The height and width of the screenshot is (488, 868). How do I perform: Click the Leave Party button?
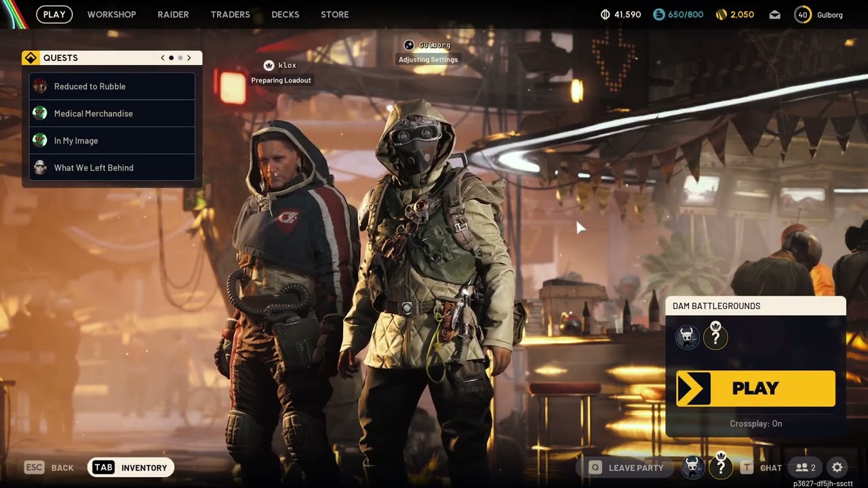tap(627, 467)
